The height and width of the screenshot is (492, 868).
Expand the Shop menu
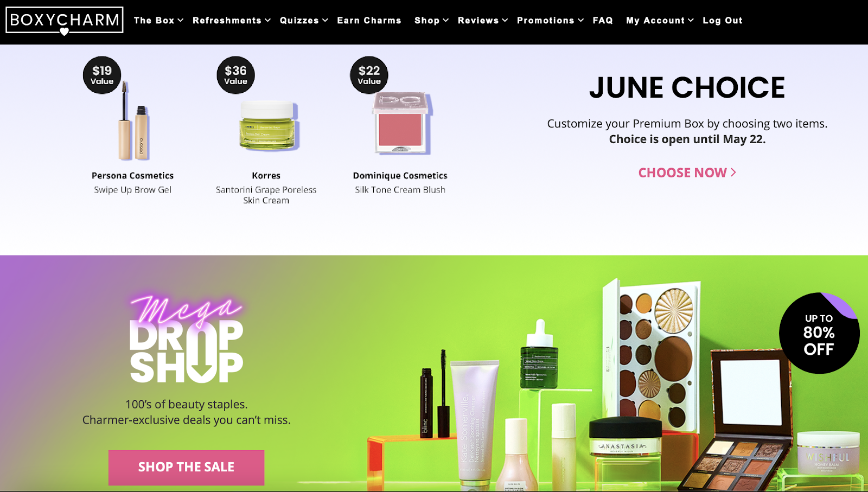(x=431, y=21)
